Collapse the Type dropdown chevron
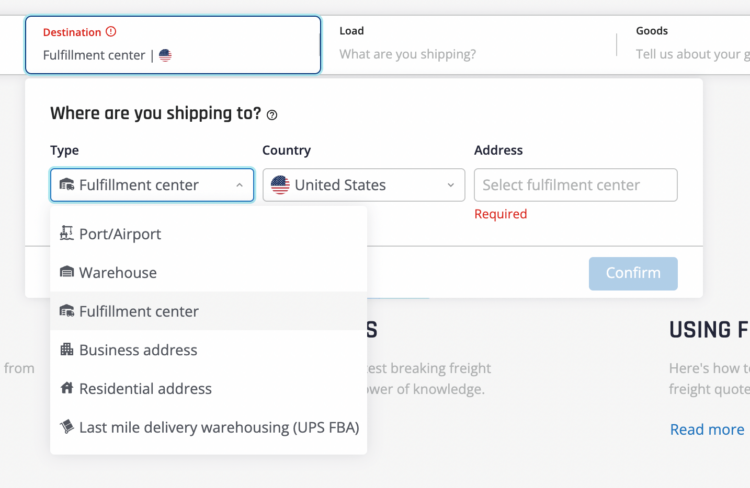Image resolution: width=750 pixels, height=488 pixels. (239, 185)
